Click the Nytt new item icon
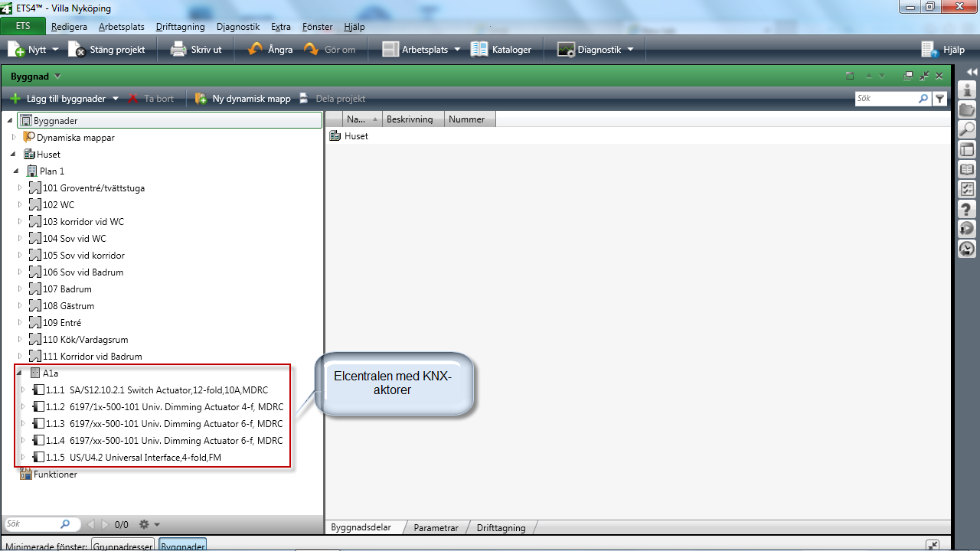 coord(16,50)
